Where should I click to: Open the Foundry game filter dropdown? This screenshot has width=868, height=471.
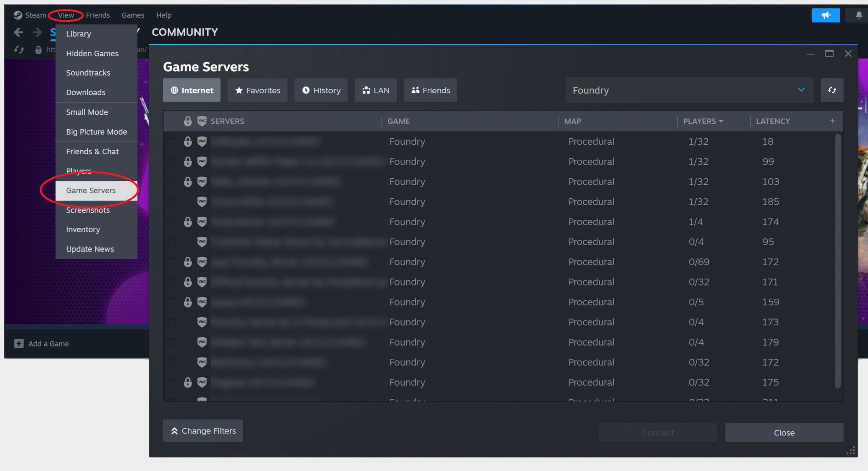[801, 90]
